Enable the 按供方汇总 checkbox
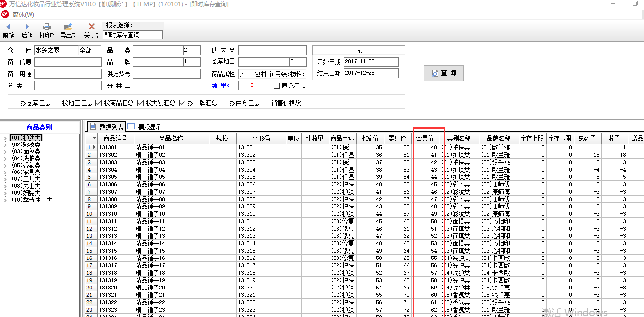This screenshot has height=317, width=644. pyautogui.click(x=224, y=103)
